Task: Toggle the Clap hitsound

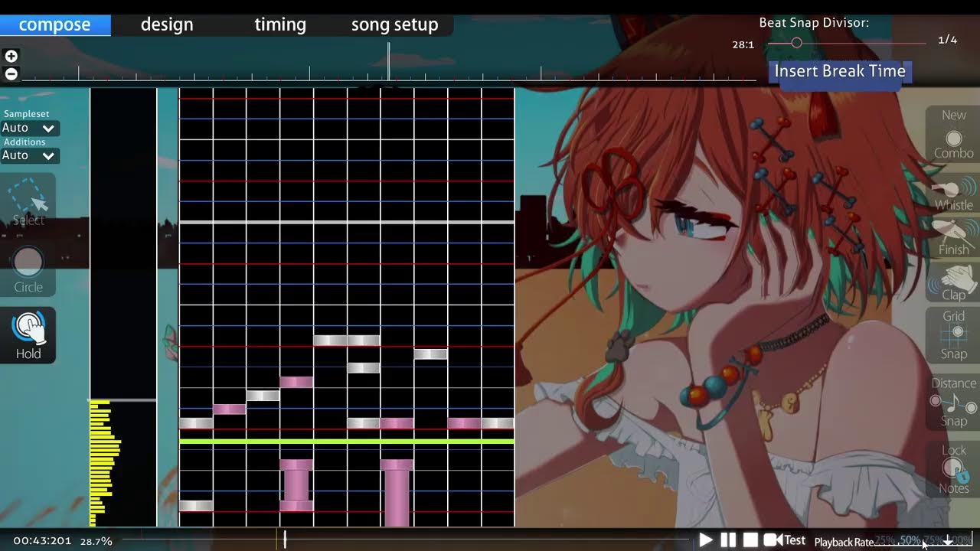Action: 953,282
